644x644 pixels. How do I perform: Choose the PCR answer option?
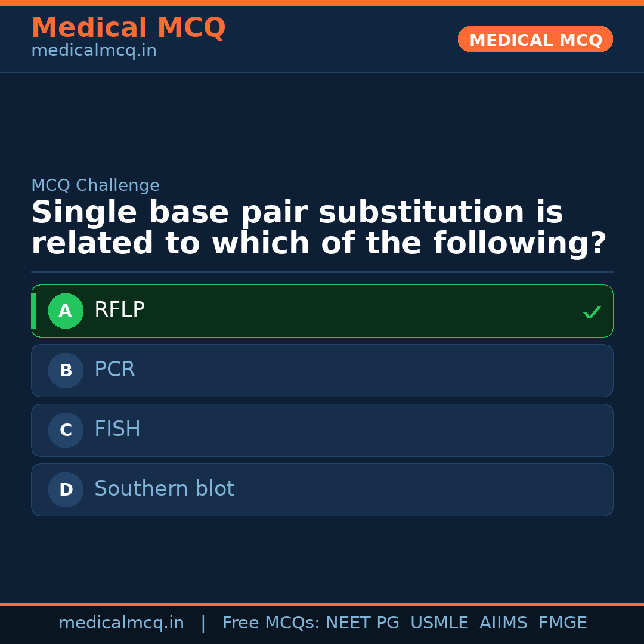coord(114,370)
